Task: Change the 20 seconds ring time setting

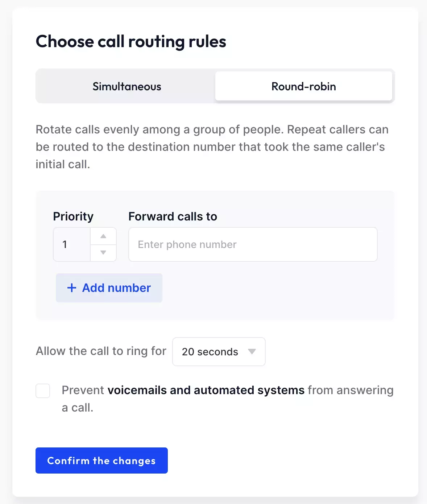Action: 219,352
